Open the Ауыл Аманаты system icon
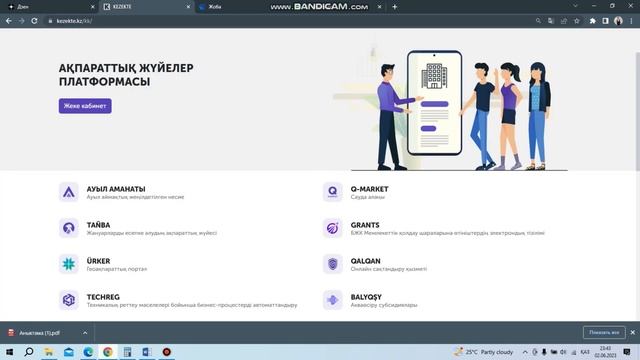Screen dimensions: 640x360 (69, 192)
